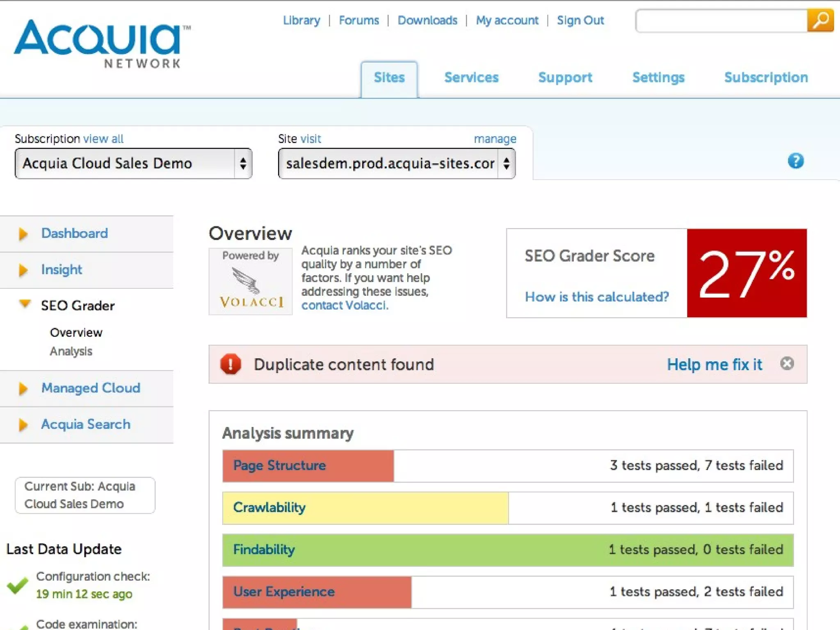This screenshot has height=630, width=840.
Task: Expand the Insight sidebar section
Action: click(x=23, y=270)
